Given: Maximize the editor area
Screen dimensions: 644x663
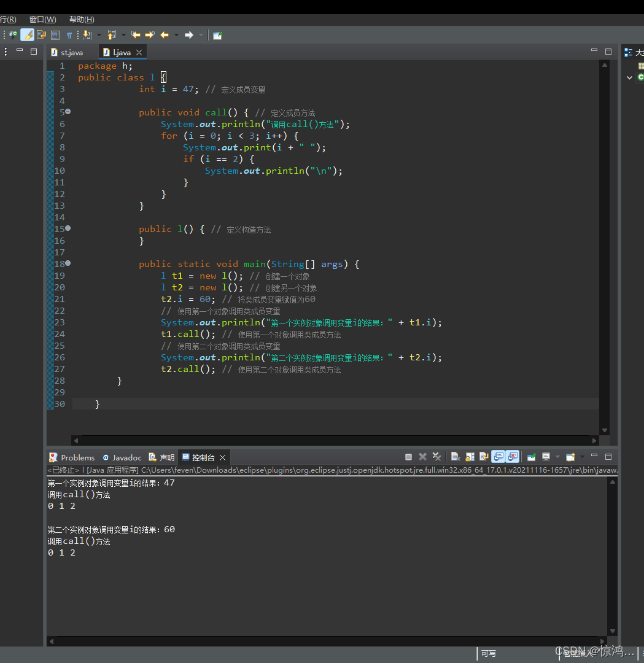Looking at the screenshot, I should pos(608,51).
